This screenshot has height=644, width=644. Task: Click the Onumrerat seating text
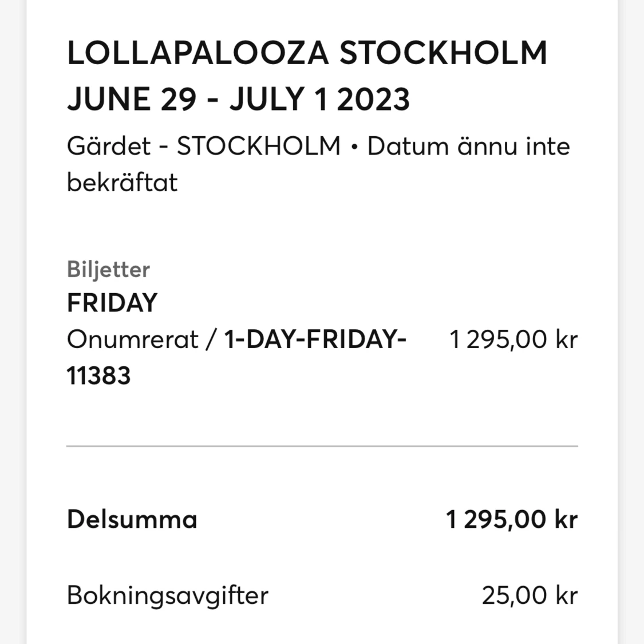pos(133,339)
